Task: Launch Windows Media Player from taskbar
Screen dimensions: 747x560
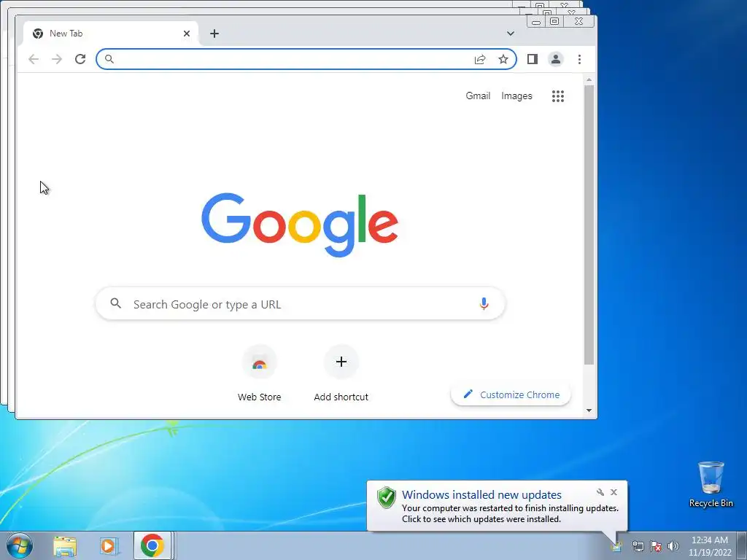Action: 109,546
